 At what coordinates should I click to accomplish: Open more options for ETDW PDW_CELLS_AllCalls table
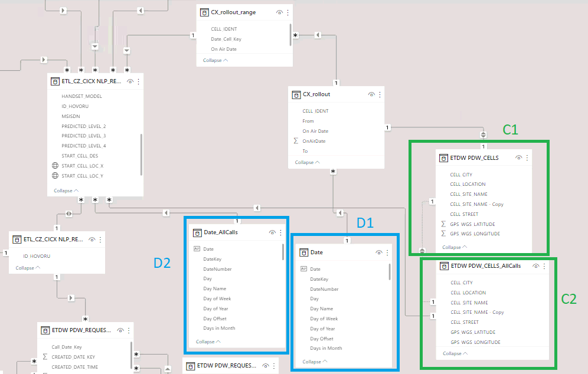point(544,266)
